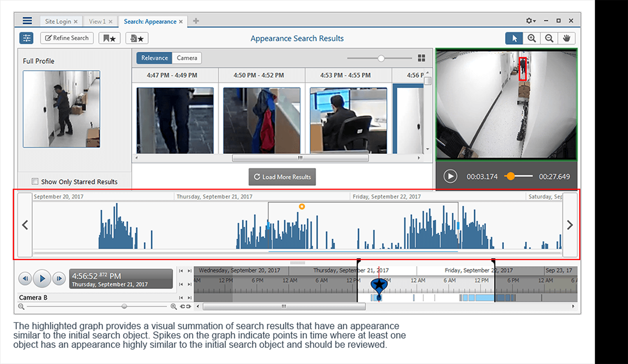The width and height of the screenshot is (628, 364).
Task: Step one frame backward
Action: [25, 279]
